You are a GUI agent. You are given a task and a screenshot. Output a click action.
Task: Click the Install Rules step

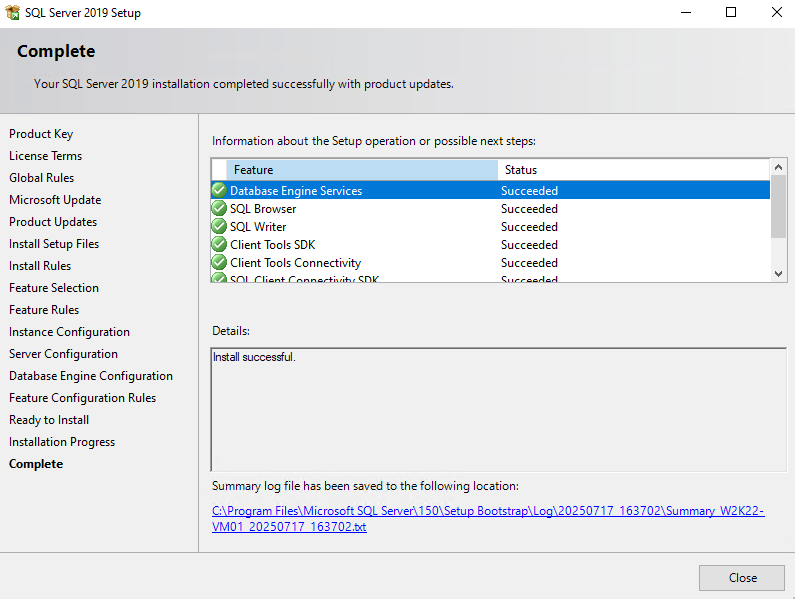point(40,266)
